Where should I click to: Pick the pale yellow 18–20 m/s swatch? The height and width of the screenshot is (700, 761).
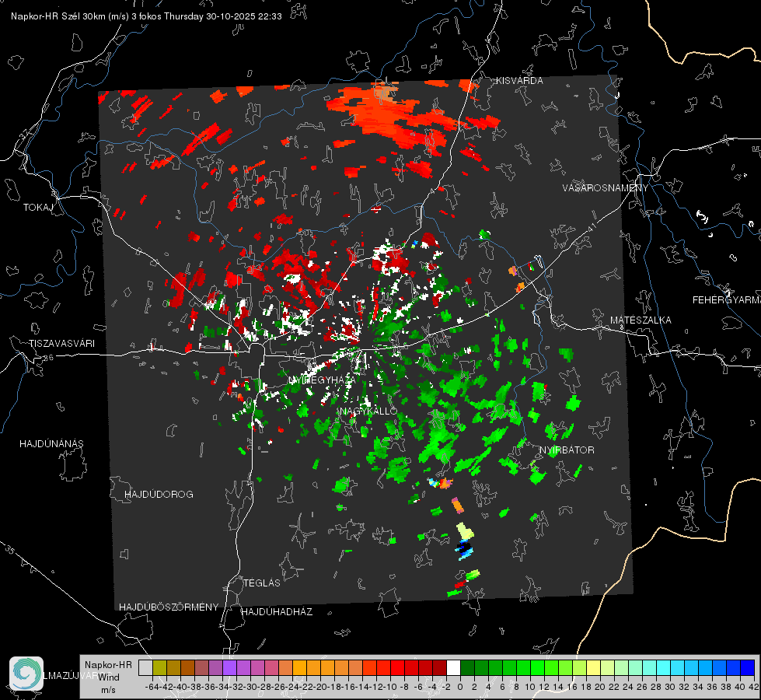pyautogui.click(x=594, y=667)
